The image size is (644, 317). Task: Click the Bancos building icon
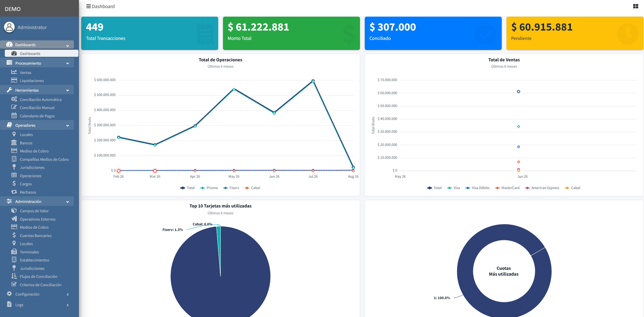14,143
